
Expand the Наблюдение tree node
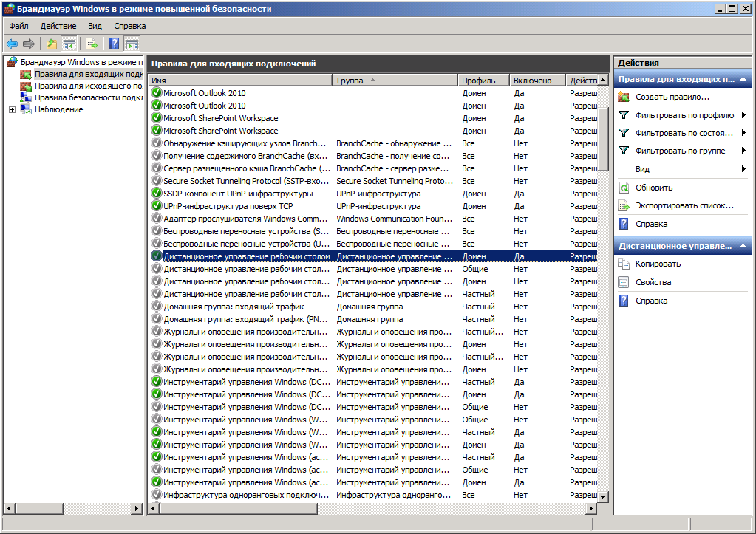click(x=12, y=109)
